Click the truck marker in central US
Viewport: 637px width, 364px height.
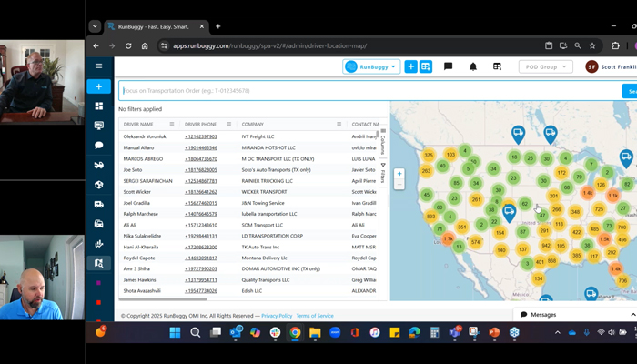click(509, 213)
